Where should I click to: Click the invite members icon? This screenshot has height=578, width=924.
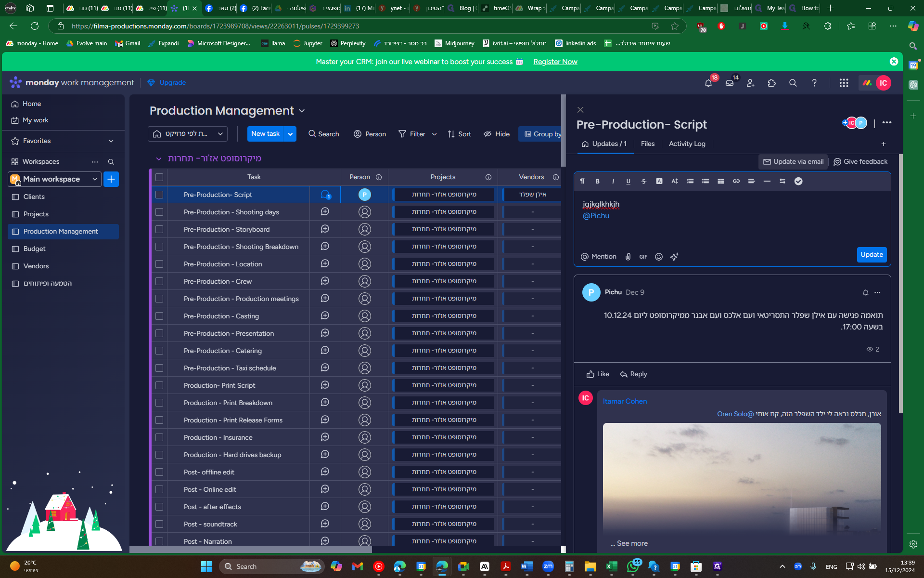750,83
